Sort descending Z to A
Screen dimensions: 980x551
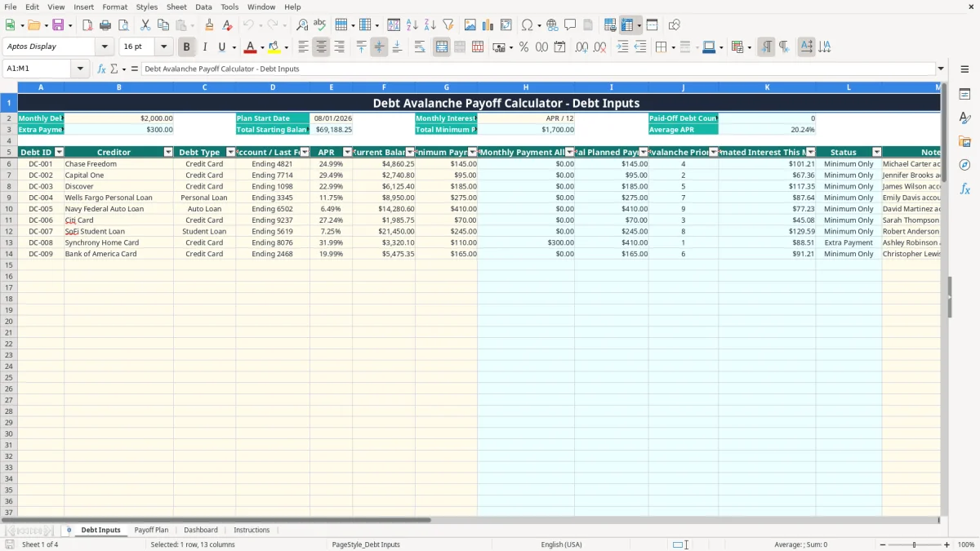pos(430,25)
